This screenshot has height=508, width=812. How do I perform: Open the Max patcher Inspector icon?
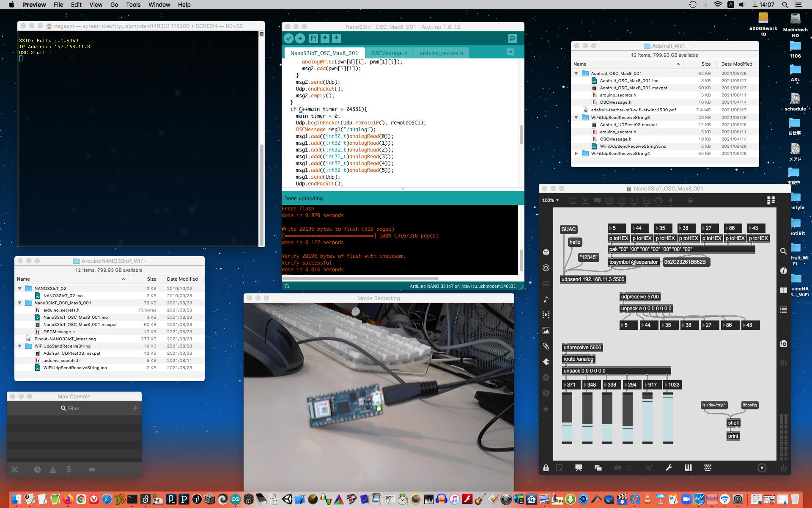pyautogui.click(x=783, y=271)
